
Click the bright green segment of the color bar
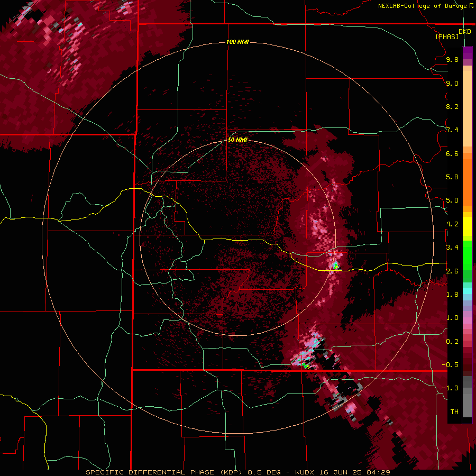point(467,255)
